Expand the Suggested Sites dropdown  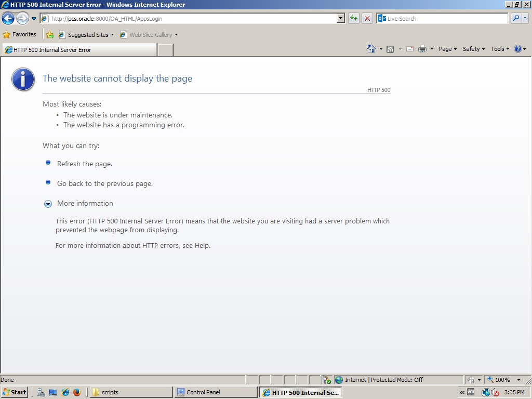coord(112,35)
